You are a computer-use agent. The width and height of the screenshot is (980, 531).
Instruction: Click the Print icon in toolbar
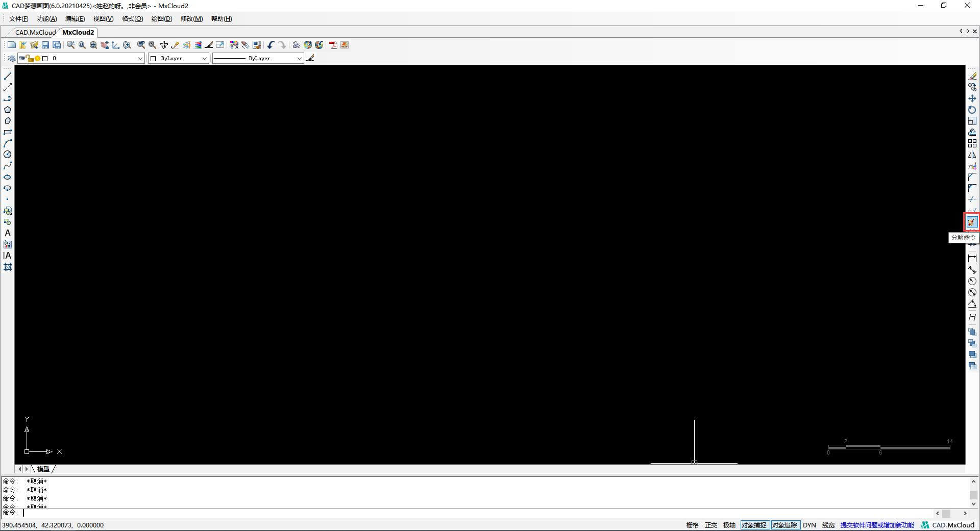pyautogui.click(x=296, y=45)
